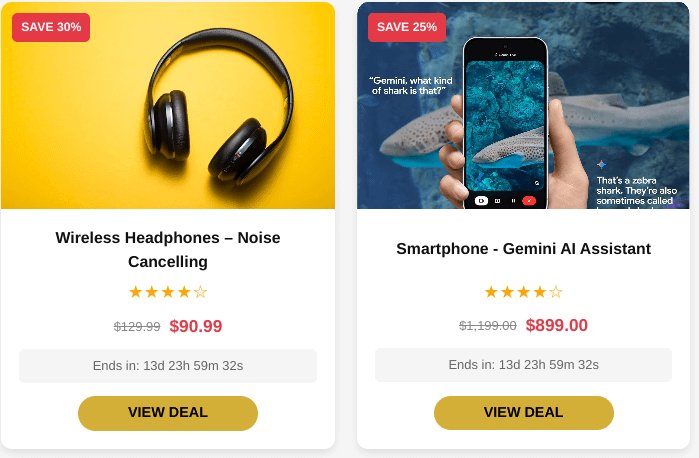Click the crossed-out $1,199.00 price
This screenshot has height=458, width=699.
click(x=488, y=326)
